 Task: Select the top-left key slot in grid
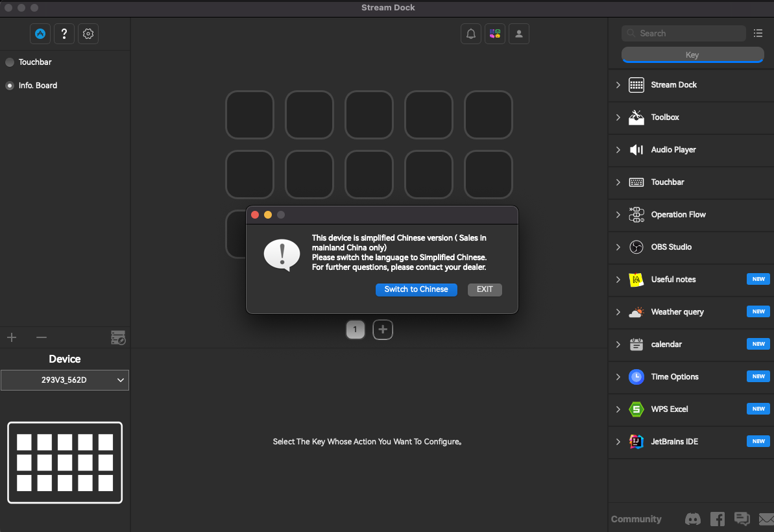pyautogui.click(x=250, y=114)
